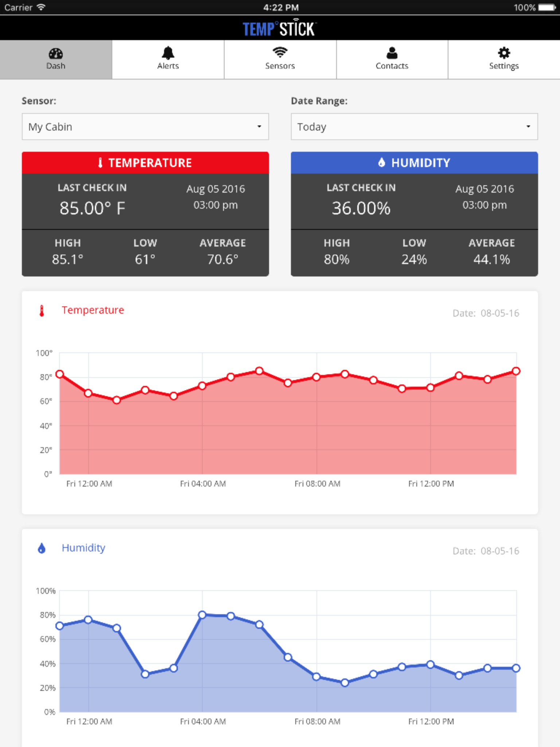This screenshot has height=747, width=560.
Task: Tap the 4:22 PM clock in status bar
Action: (x=281, y=8)
